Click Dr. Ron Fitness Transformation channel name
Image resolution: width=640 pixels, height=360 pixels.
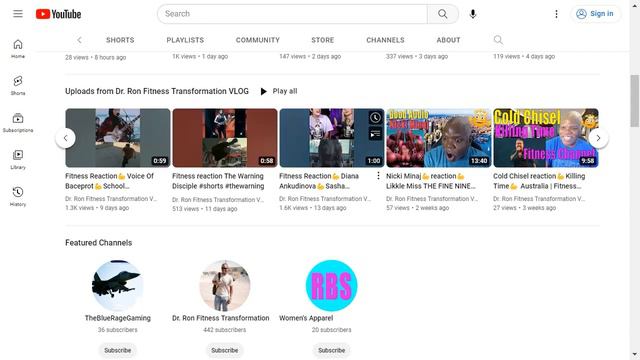(220, 318)
